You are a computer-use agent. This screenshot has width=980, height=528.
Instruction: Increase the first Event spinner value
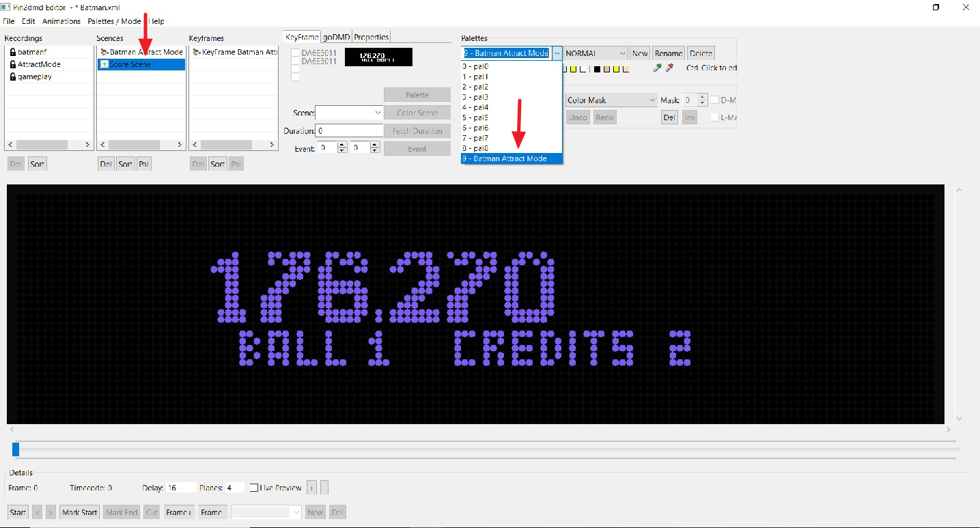[x=343, y=144]
